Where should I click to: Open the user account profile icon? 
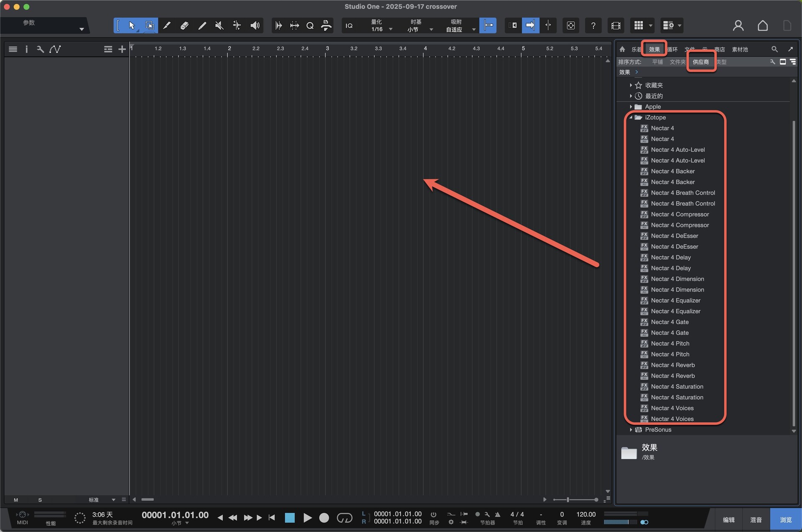click(738, 25)
